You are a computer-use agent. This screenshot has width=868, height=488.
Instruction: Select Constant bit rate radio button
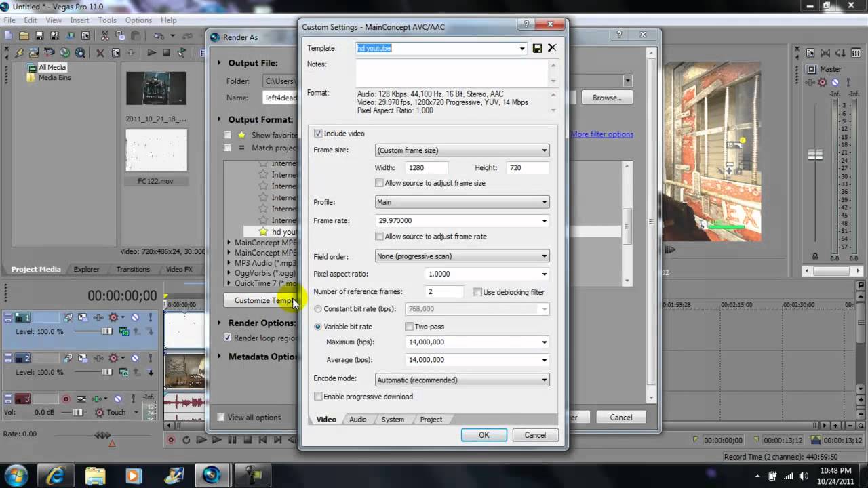click(318, 309)
